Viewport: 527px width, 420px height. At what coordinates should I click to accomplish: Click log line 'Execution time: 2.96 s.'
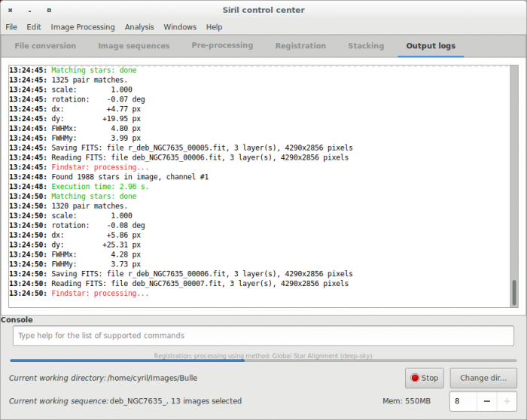tap(100, 187)
